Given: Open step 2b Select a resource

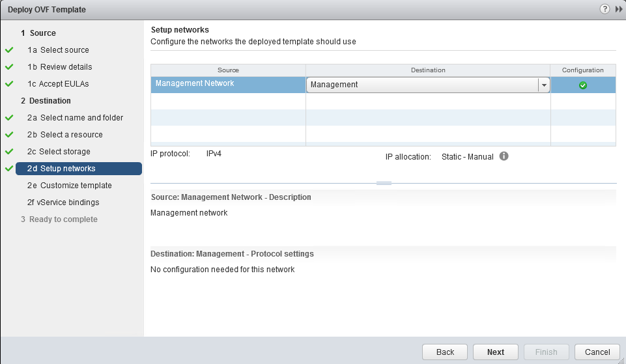Looking at the screenshot, I should click(x=71, y=135).
